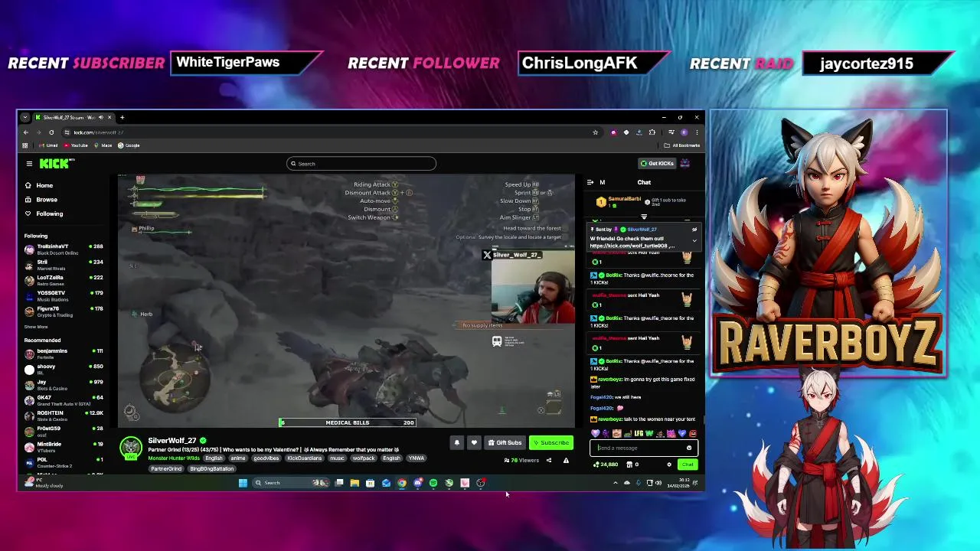Screen dimensions: 980x551
Task: Open TrollzinhaVT channel in Following list
Action: (x=65, y=249)
